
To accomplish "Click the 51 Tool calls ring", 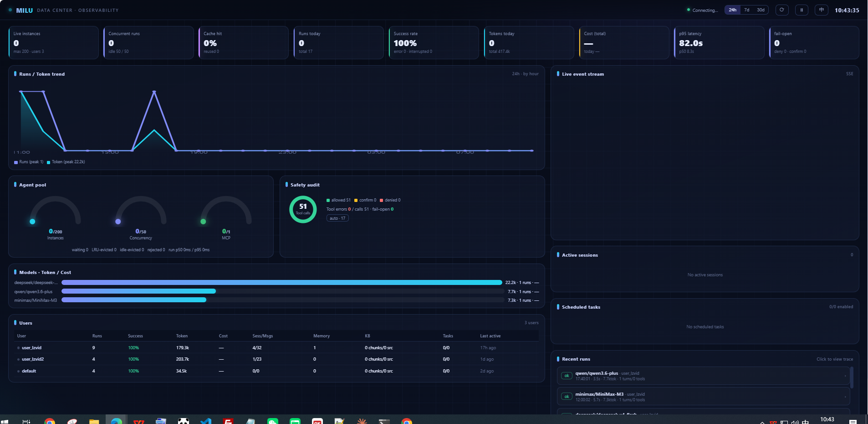I will [x=303, y=209].
